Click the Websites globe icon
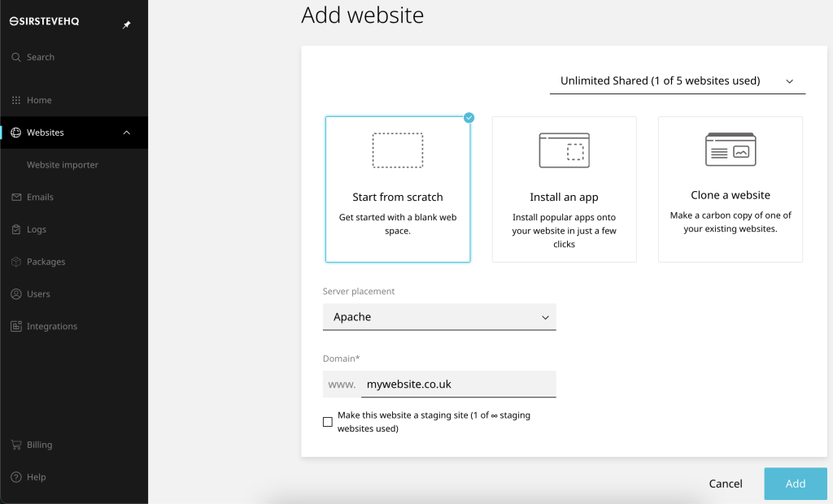 coord(16,133)
